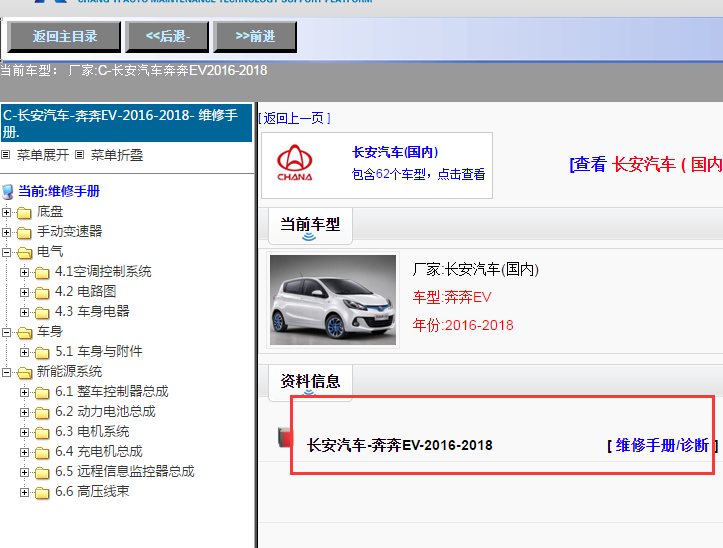Open the 返回上一页 link

click(x=295, y=119)
